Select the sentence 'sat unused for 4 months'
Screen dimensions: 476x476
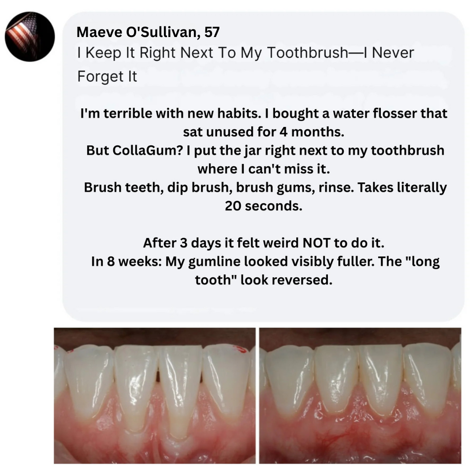(264, 132)
